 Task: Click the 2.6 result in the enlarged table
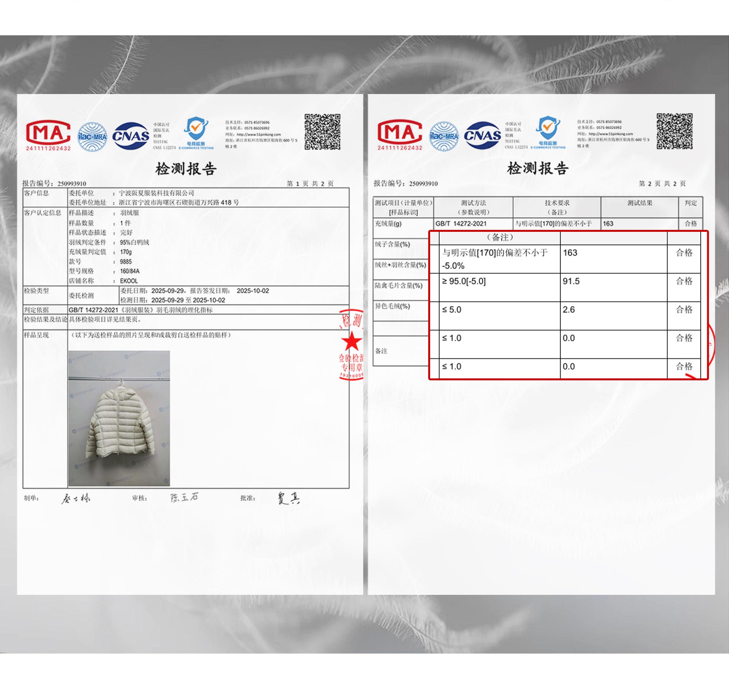coord(569,310)
